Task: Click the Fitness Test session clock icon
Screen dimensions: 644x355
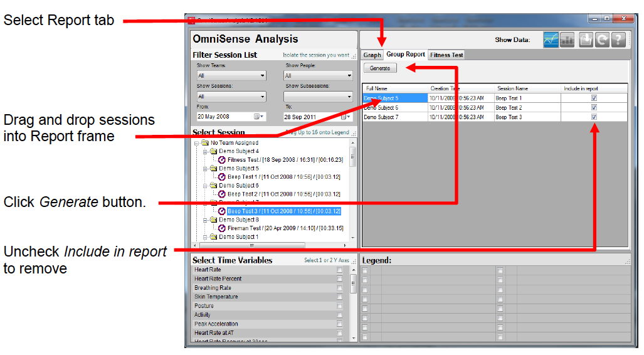Action: pos(222,160)
